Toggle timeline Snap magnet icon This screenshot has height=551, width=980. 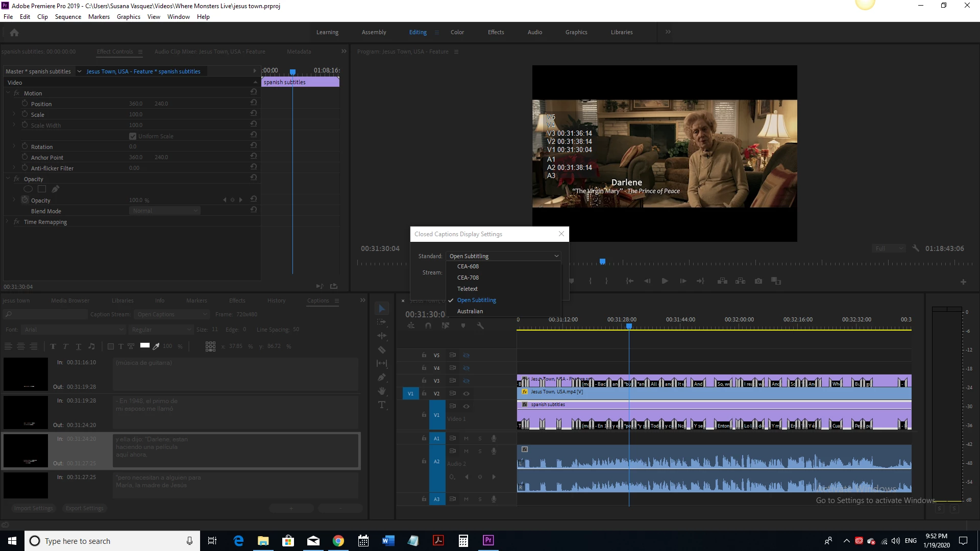pos(428,325)
